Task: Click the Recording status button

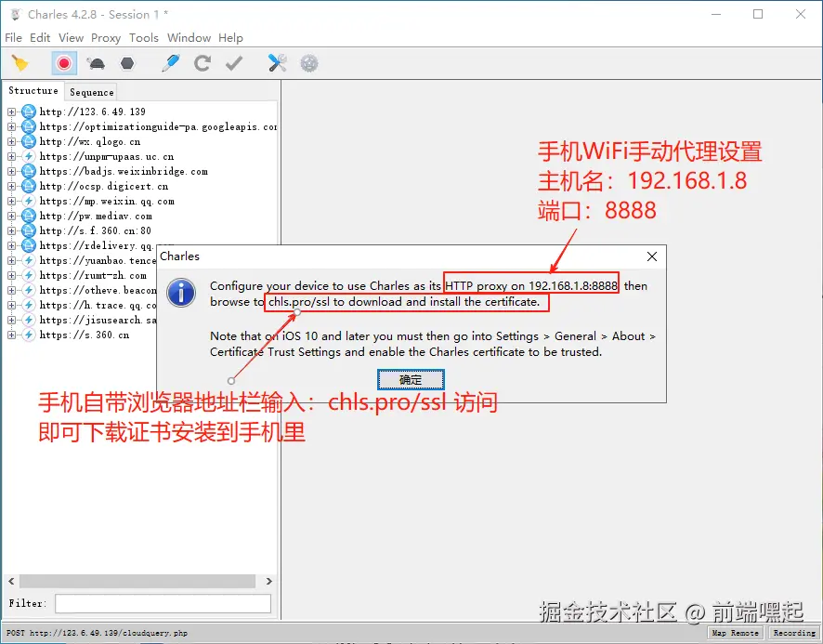Action: tap(794, 633)
